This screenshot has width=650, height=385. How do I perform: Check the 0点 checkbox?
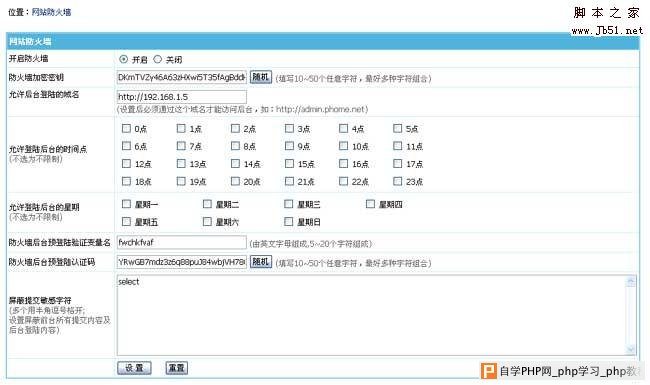(126, 128)
